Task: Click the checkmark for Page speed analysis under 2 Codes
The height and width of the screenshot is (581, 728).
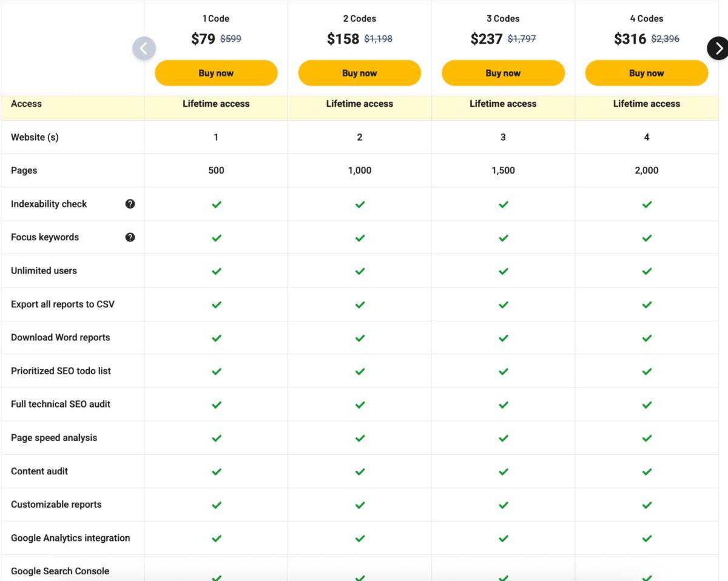Action: [x=359, y=438]
